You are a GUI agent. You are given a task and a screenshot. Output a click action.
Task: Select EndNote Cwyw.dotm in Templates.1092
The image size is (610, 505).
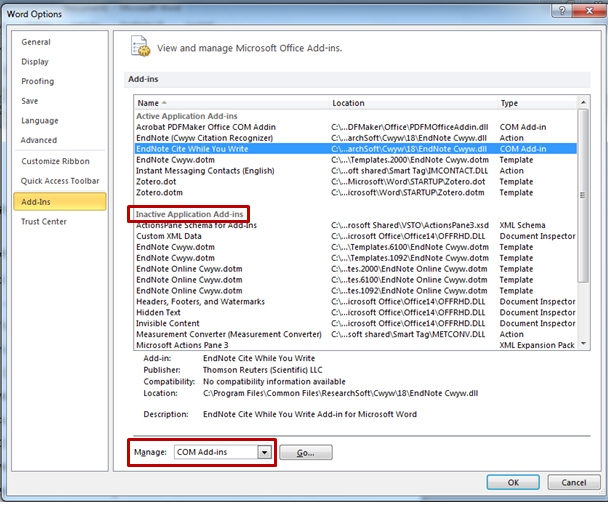coord(356,258)
